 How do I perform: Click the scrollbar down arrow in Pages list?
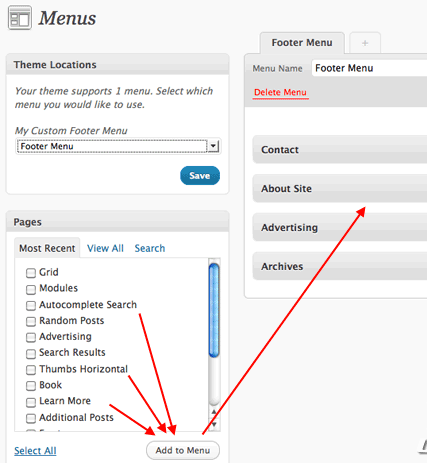214,424
